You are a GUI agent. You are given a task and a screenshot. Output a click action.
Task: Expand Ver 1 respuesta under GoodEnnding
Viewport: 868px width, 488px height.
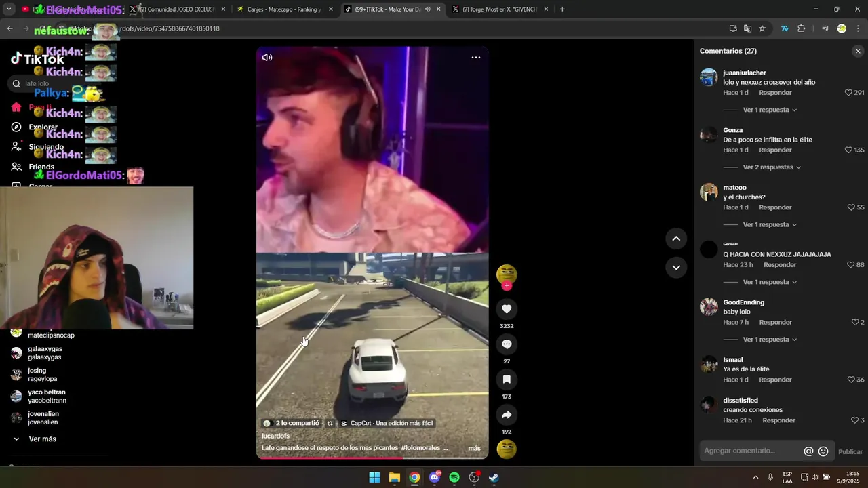point(770,340)
